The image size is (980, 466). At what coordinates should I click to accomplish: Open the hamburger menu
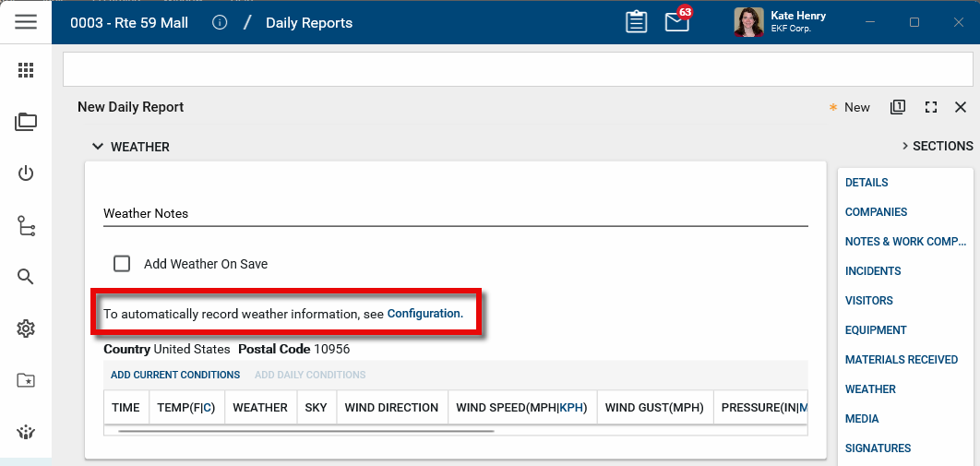[x=26, y=22]
